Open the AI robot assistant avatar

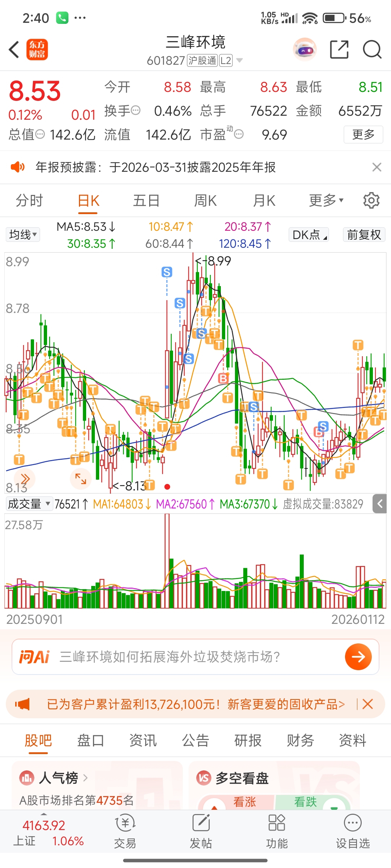coord(304,50)
